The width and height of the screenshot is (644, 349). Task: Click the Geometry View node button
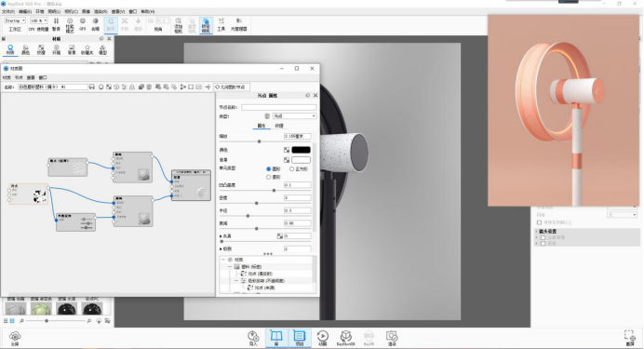coord(232,87)
